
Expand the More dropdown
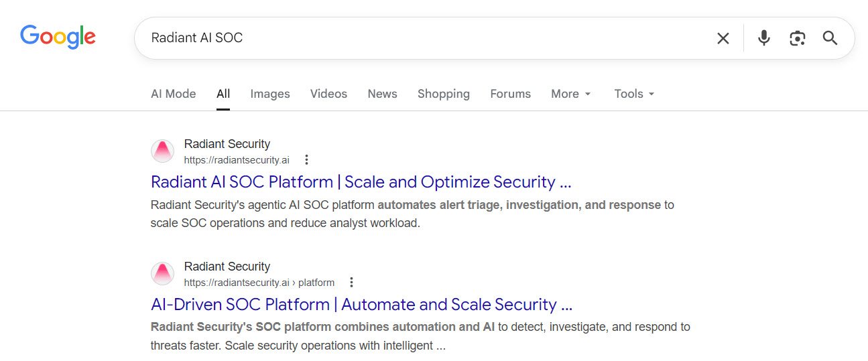[571, 94]
